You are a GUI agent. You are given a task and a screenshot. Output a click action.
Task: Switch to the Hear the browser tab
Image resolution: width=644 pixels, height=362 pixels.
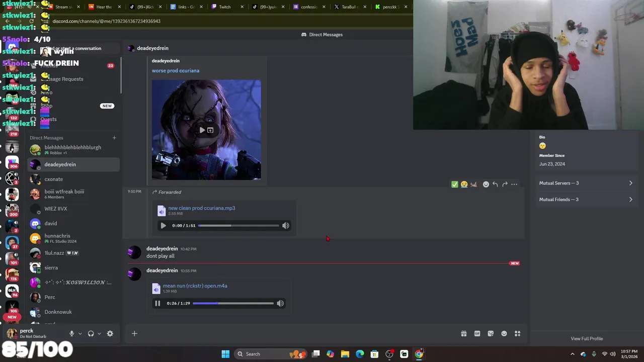pos(105,7)
